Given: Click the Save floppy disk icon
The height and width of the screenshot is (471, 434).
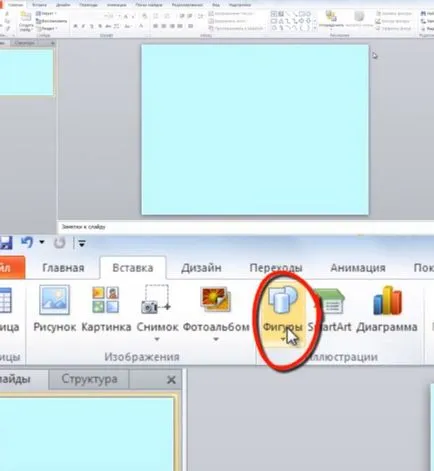Looking at the screenshot, I should (6, 243).
